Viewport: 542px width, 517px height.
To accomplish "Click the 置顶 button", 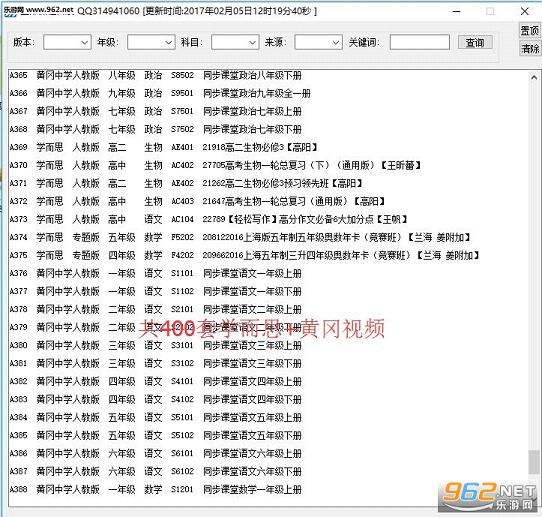I will pos(530,30).
